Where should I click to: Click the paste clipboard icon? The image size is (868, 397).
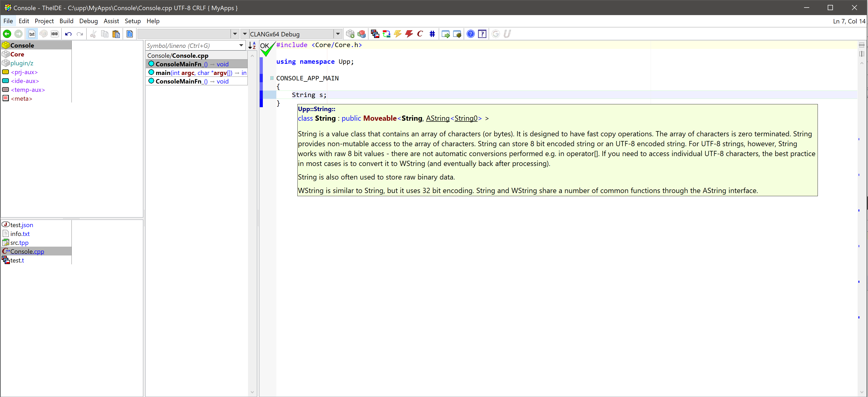[116, 34]
